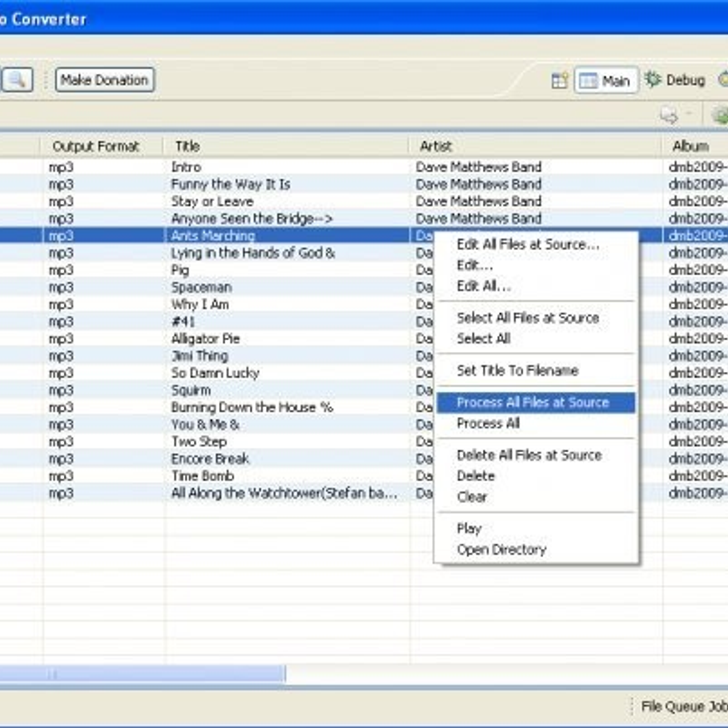The image size is (728, 728).
Task: Switch to the Main perspective
Action: click(606, 81)
